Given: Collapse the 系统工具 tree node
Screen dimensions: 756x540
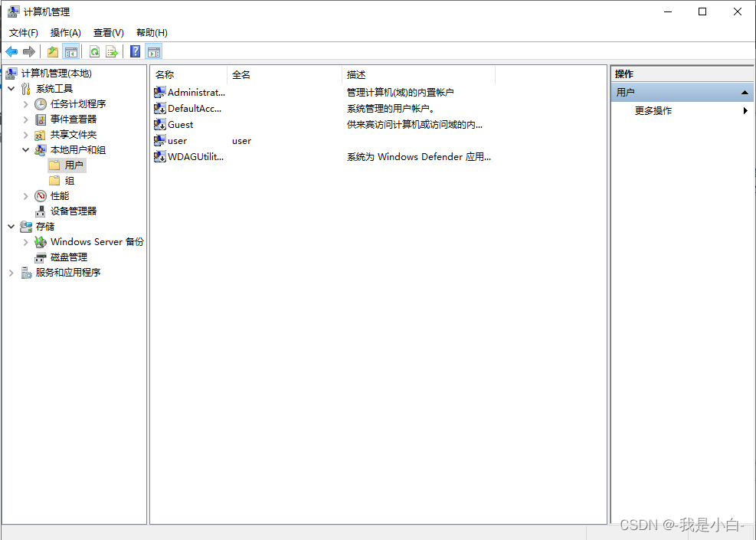Looking at the screenshot, I should [x=11, y=89].
